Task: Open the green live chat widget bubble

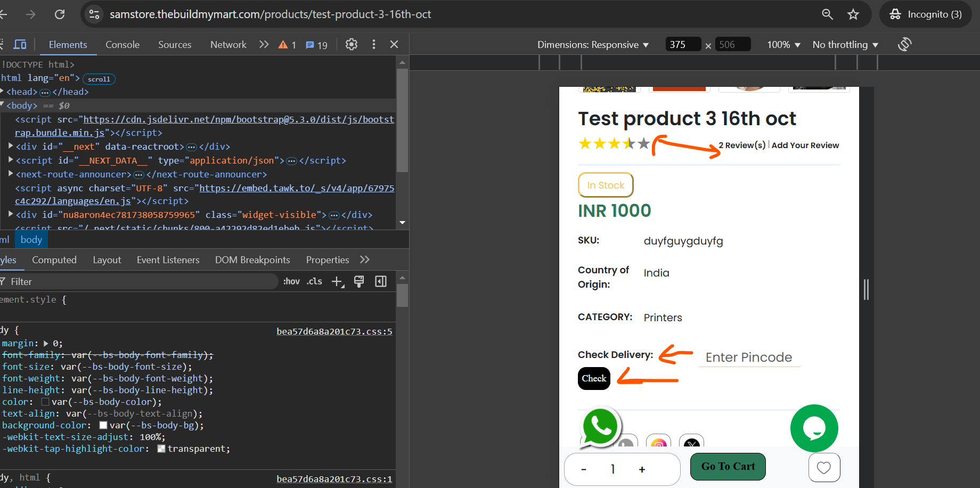Action: pos(814,428)
